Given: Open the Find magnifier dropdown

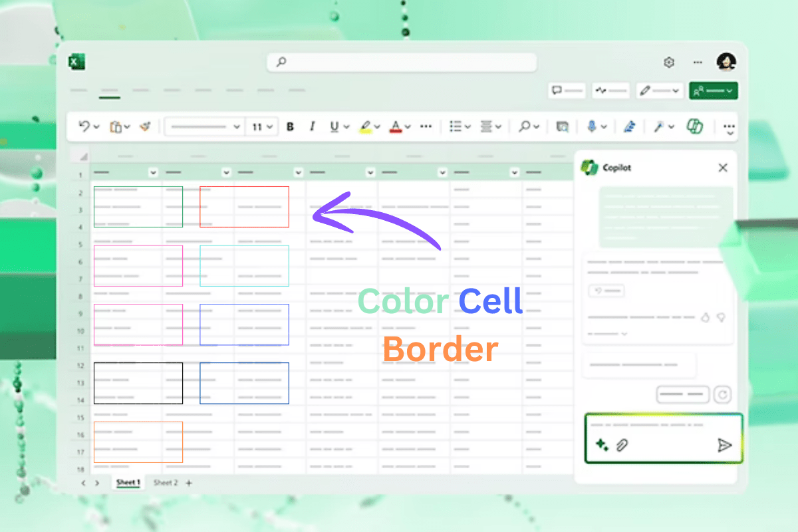Looking at the screenshot, I should (x=529, y=126).
